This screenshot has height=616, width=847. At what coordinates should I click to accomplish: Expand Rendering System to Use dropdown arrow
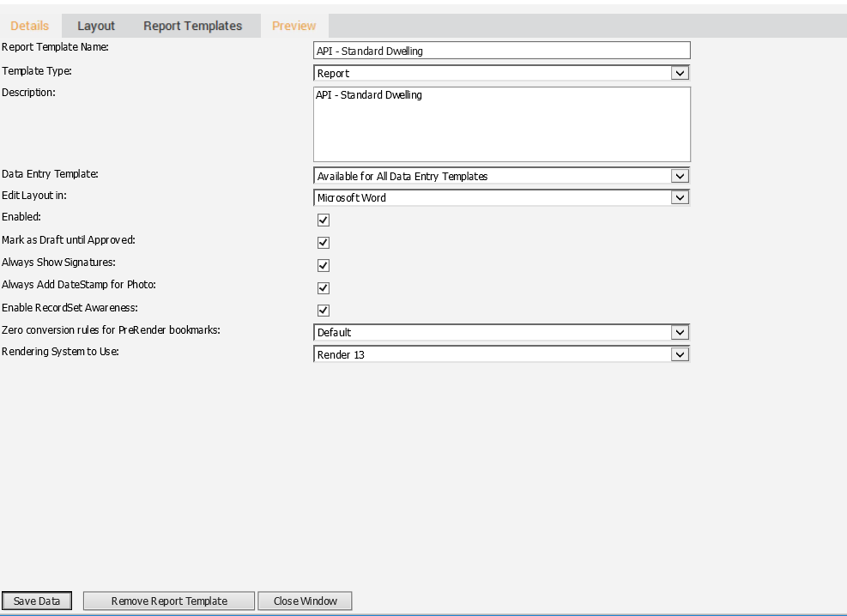pos(680,354)
